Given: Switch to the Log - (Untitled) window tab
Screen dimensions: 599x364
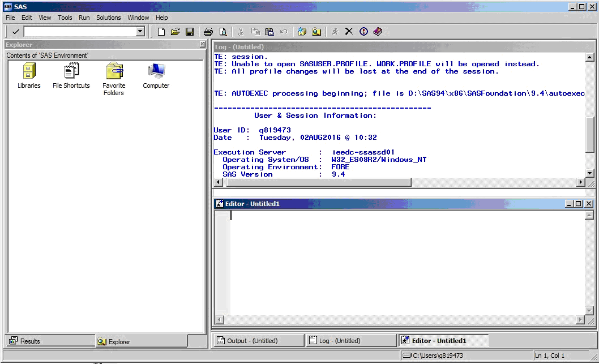Looking at the screenshot, I should (x=351, y=340).
